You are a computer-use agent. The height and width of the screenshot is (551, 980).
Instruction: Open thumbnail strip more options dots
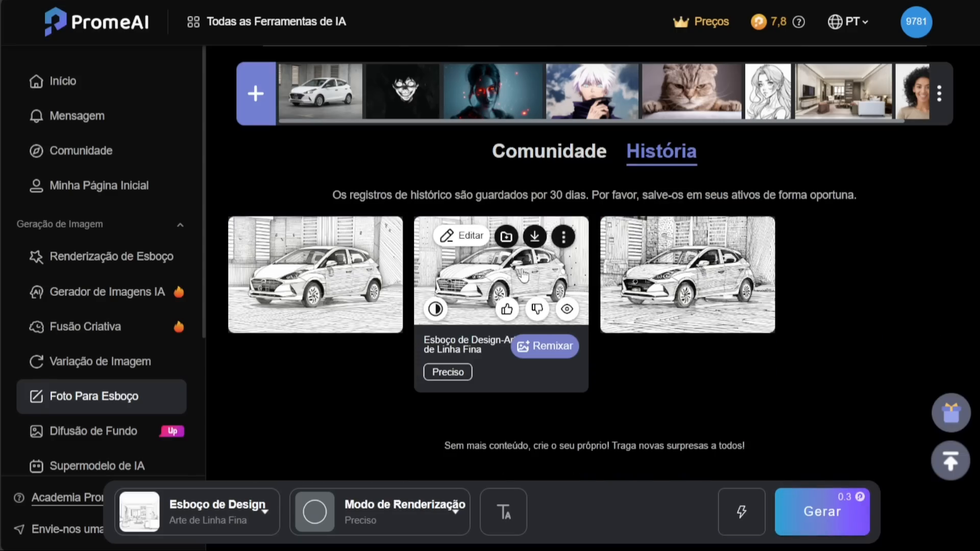click(x=939, y=93)
